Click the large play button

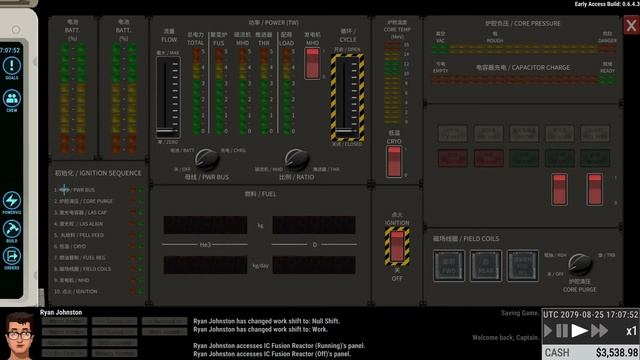tap(580, 331)
